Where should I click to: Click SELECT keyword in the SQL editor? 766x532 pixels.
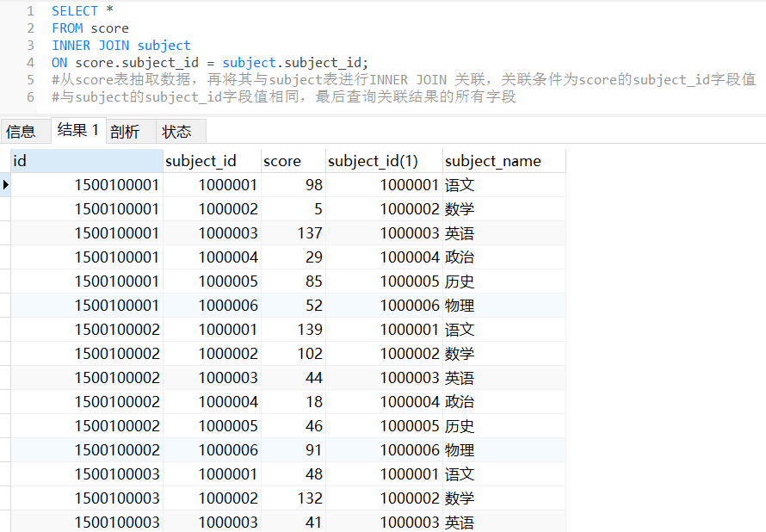tap(75, 10)
